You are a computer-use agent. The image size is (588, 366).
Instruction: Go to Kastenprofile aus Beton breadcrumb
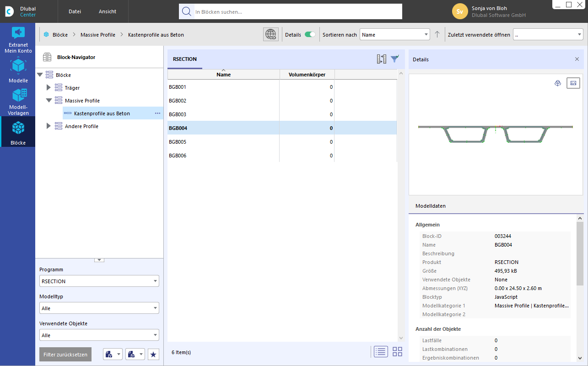pos(156,35)
